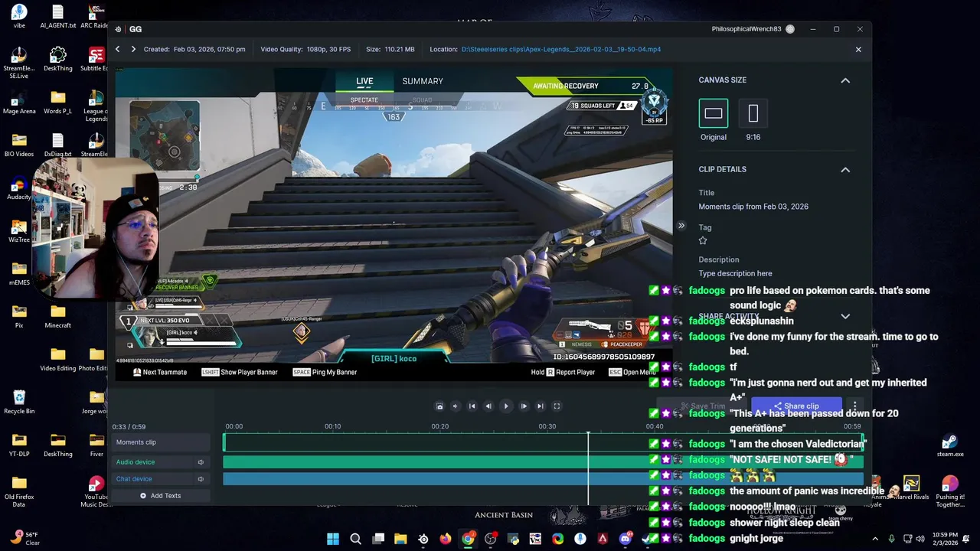980x551 pixels.
Task: Collapse the Canvas Size section
Action: tap(845, 80)
